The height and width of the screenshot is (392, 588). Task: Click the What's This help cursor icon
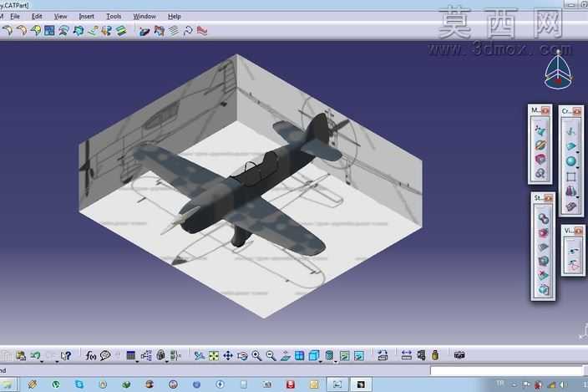66,355
